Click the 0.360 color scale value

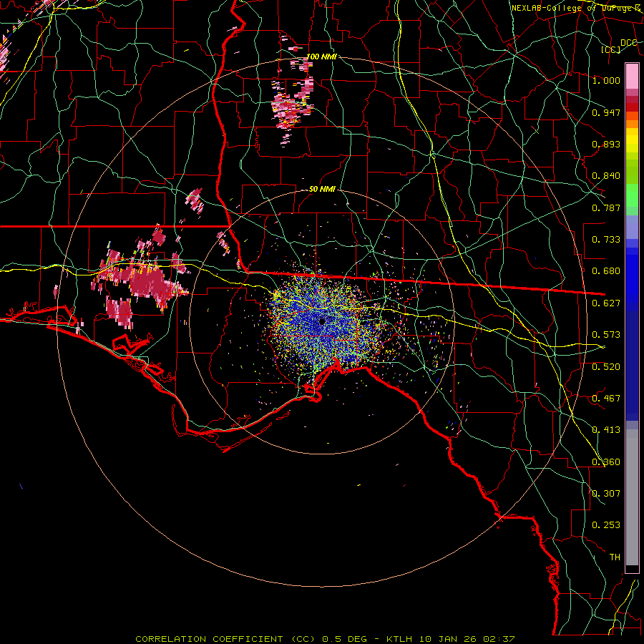606,462
